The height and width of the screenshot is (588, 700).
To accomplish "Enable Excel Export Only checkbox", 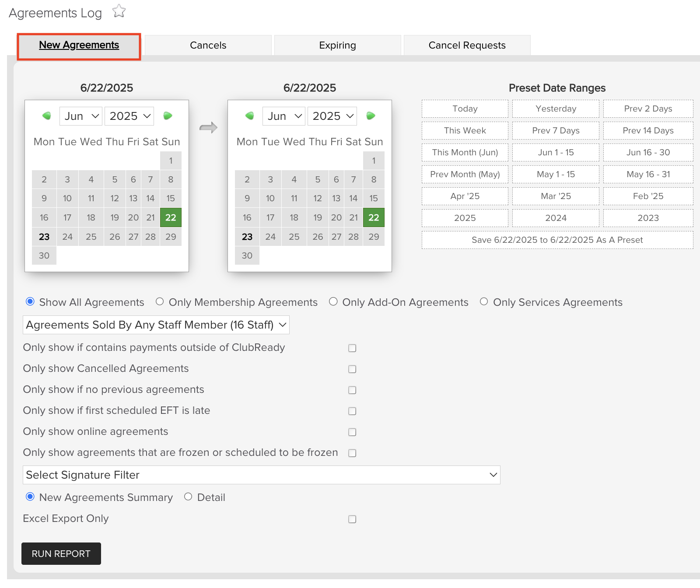I will [352, 519].
